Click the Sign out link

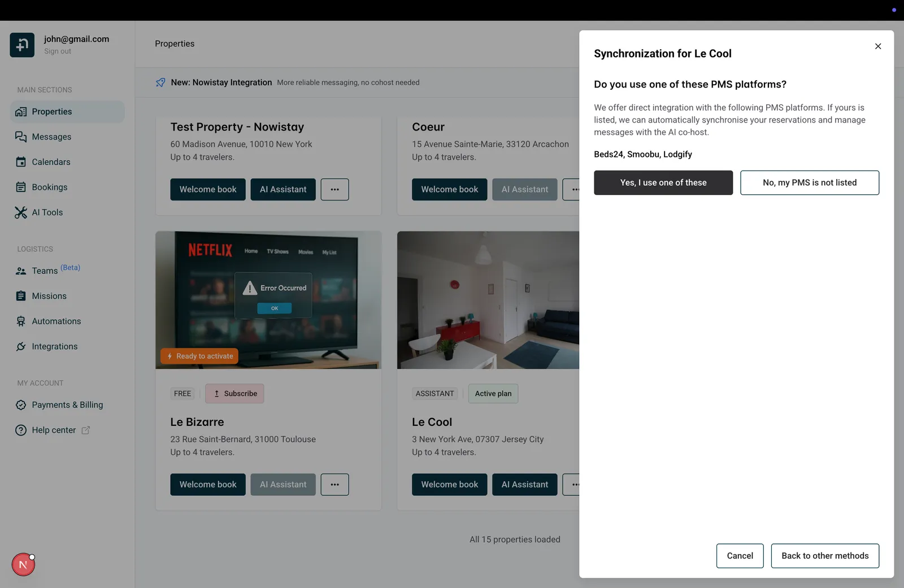coord(58,51)
